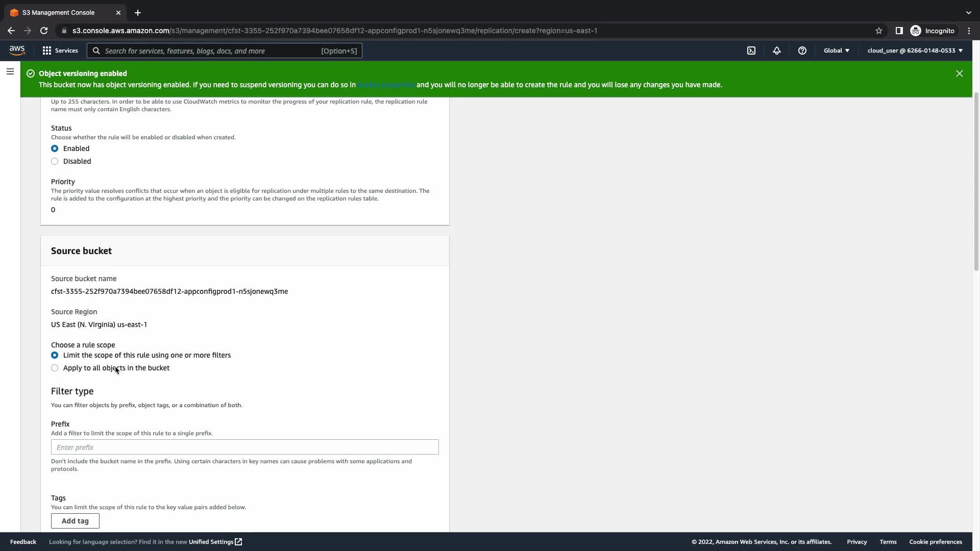
Task: Click the Add tag button
Action: click(75, 521)
